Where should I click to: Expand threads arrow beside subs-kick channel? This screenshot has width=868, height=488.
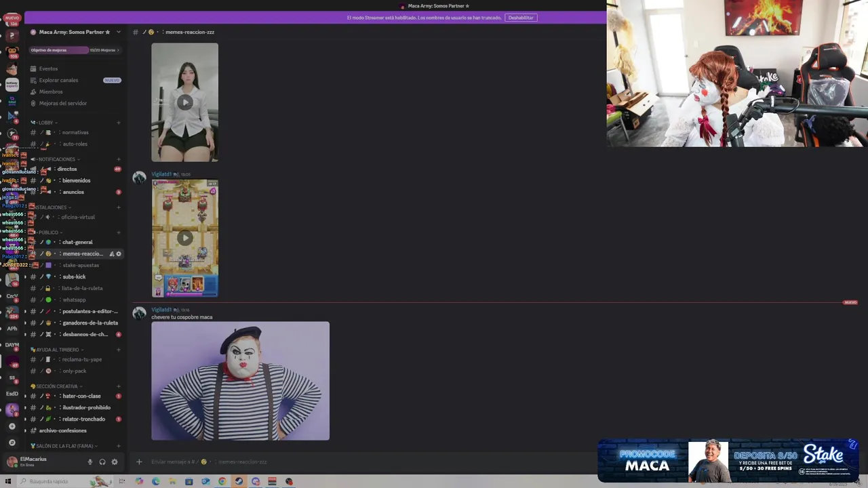25,277
